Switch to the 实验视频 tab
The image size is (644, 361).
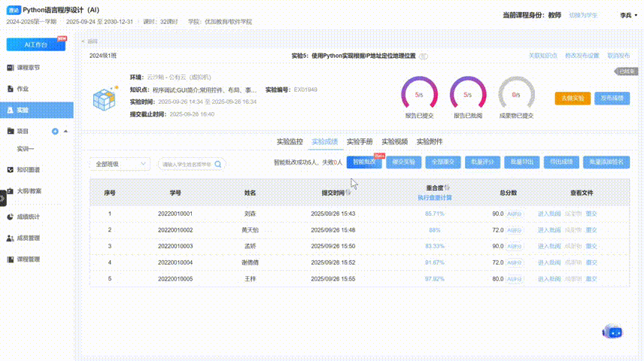pyautogui.click(x=394, y=141)
